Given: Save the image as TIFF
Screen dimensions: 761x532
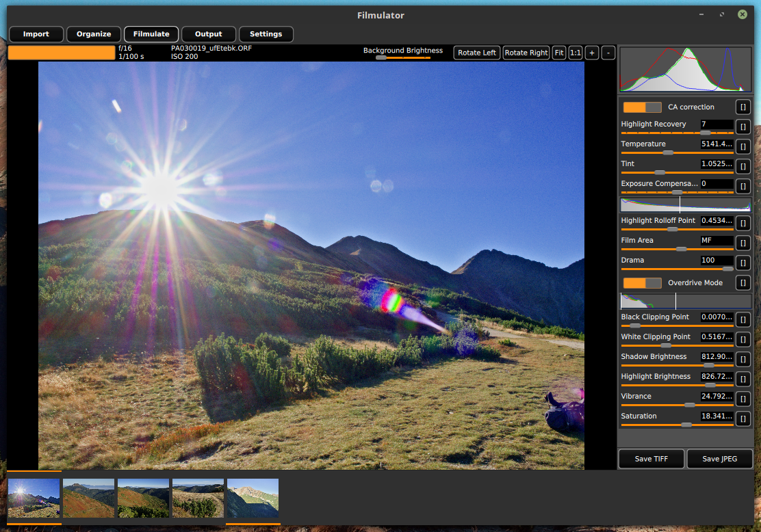Looking at the screenshot, I should [652, 459].
